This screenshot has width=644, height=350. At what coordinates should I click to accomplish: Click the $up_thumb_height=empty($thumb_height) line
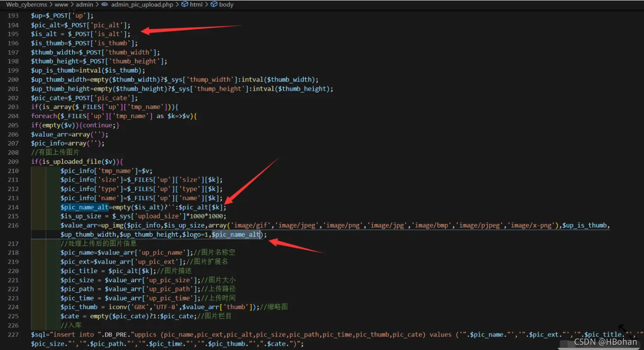pyautogui.click(x=182, y=89)
